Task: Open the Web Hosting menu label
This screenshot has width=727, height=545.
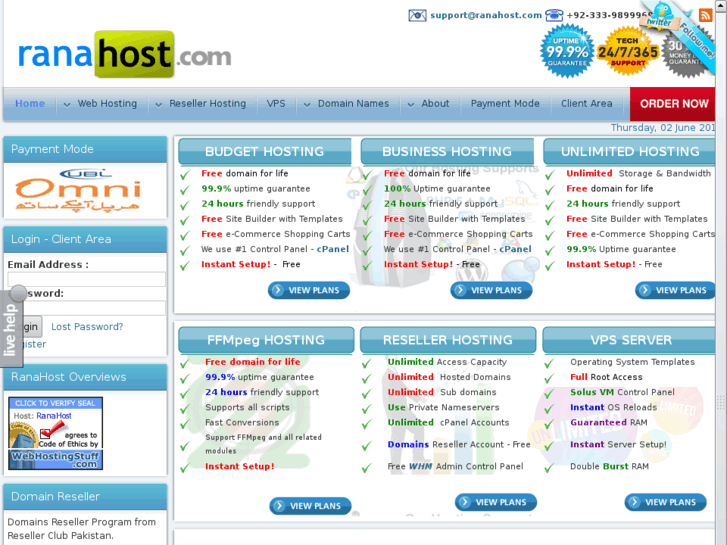Action: click(x=107, y=103)
